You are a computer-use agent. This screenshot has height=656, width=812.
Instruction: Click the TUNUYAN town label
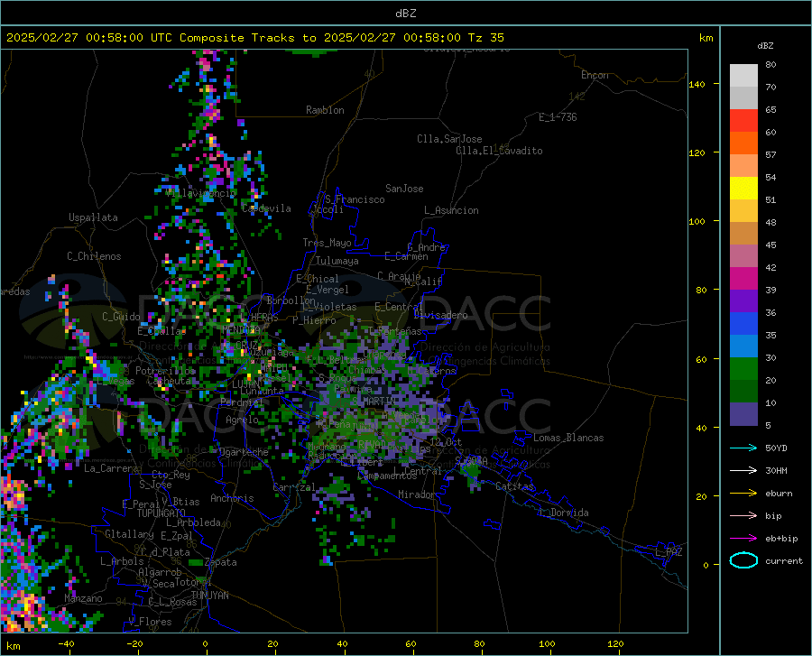(209, 596)
